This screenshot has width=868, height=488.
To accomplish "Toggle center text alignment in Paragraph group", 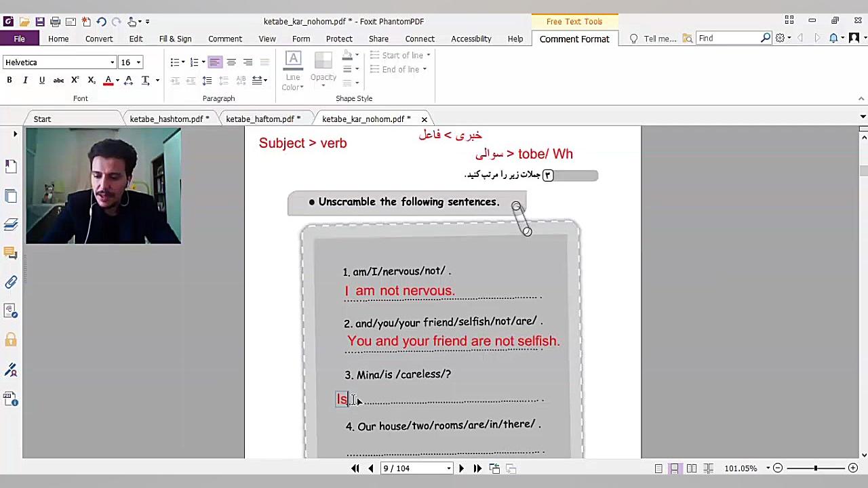I will click(x=231, y=62).
